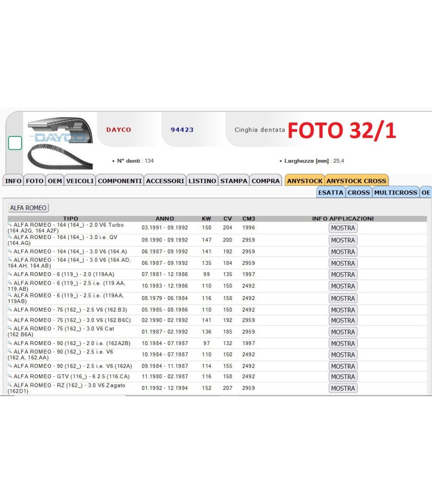Open the blue OE sub-tab
This screenshot has height=504, width=432.
click(x=426, y=192)
